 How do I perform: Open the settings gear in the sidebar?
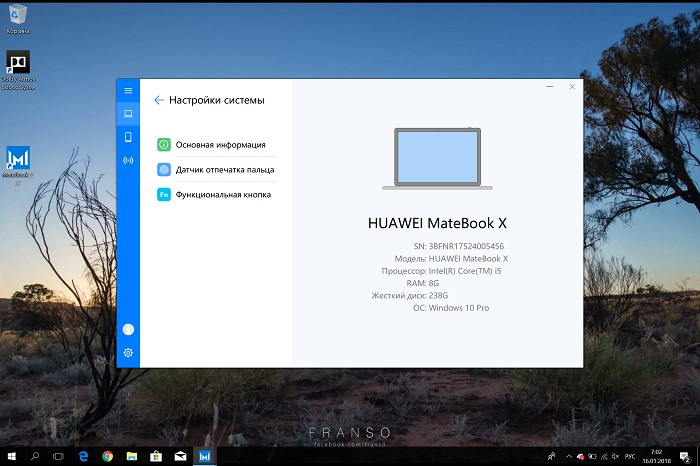128,353
